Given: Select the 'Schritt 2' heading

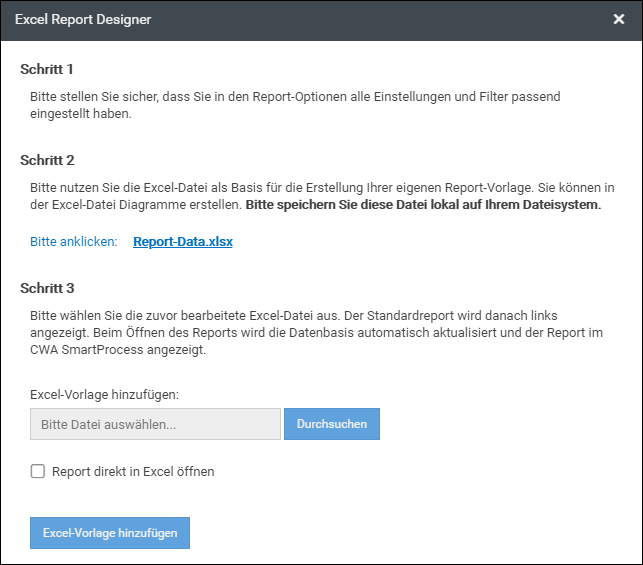Looking at the screenshot, I should pyautogui.click(x=47, y=159).
